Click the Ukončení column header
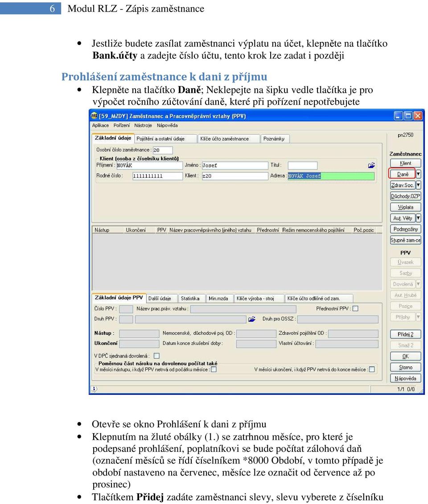Viewport: 428px width, 504px height. (136, 230)
